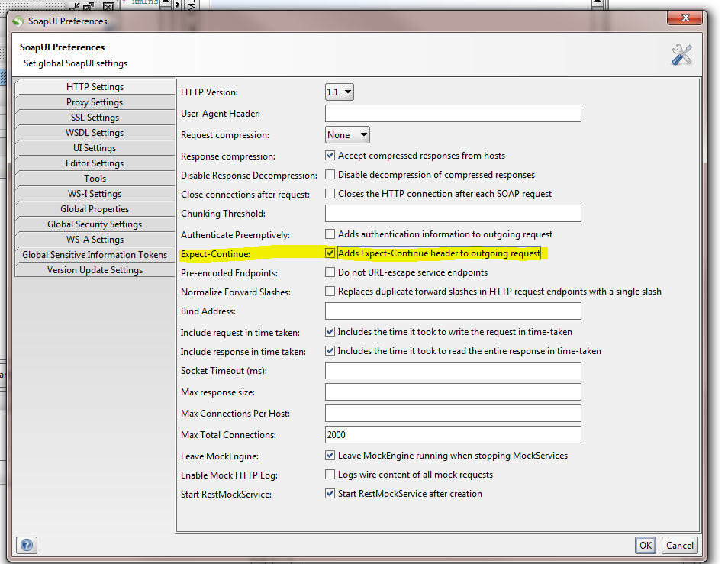Image resolution: width=728 pixels, height=564 pixels.
Task: Uncheck Adds Expect-Continue header checkbox
Action: [x=330, y=253]
